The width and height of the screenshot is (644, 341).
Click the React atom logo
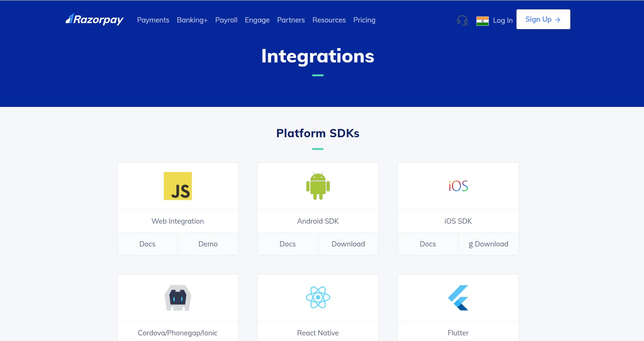(x=318, y=298)
